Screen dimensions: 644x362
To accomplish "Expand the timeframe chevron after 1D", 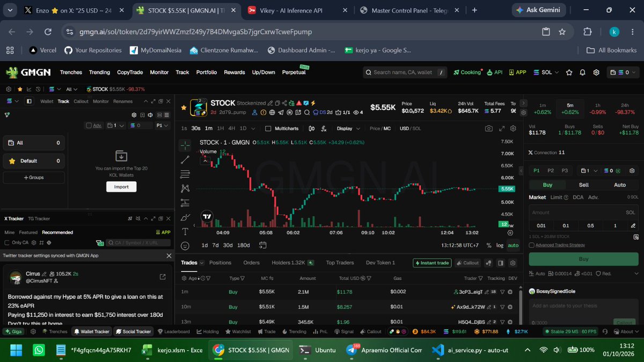I will (x=253, y=129).
